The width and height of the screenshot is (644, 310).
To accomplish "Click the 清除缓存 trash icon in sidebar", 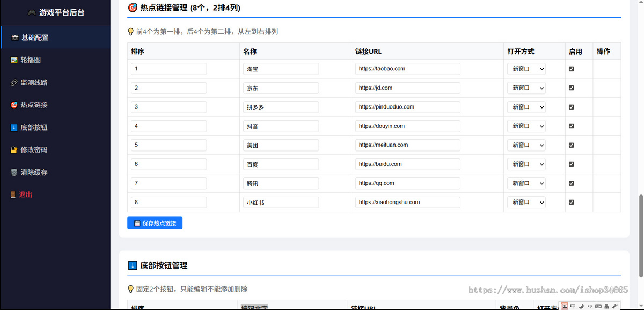I will point(14,172).
